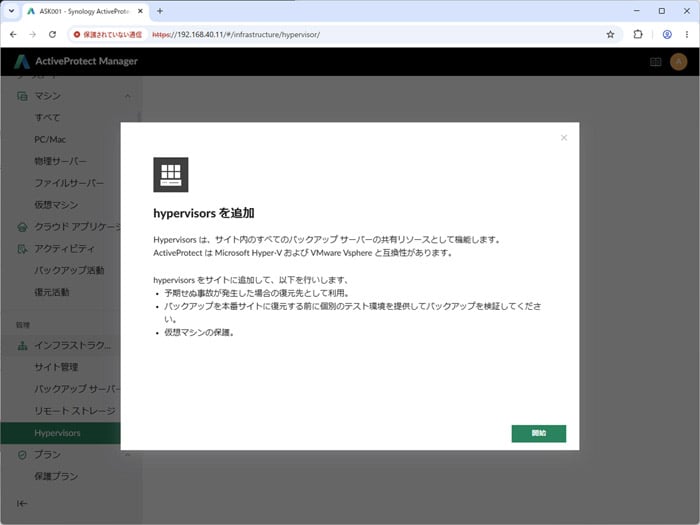
Task: Open the user avatar menu
Action: [678, 62]
